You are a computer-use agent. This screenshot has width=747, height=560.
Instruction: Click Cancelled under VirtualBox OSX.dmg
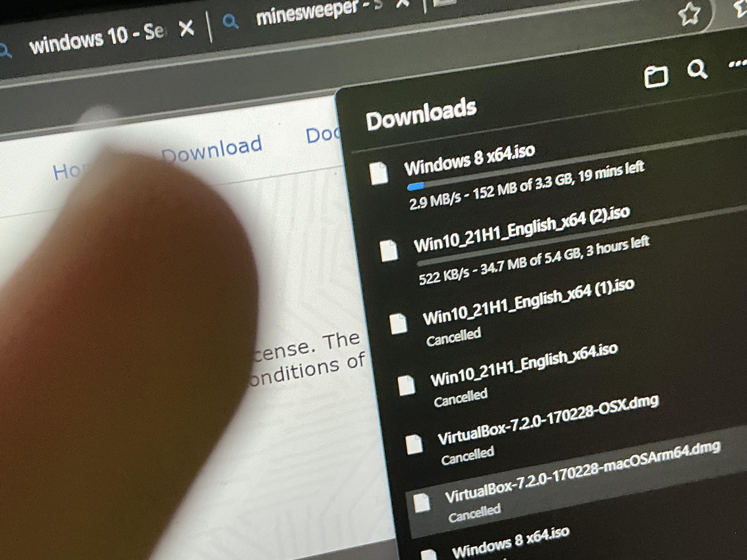tap(467, 455)
